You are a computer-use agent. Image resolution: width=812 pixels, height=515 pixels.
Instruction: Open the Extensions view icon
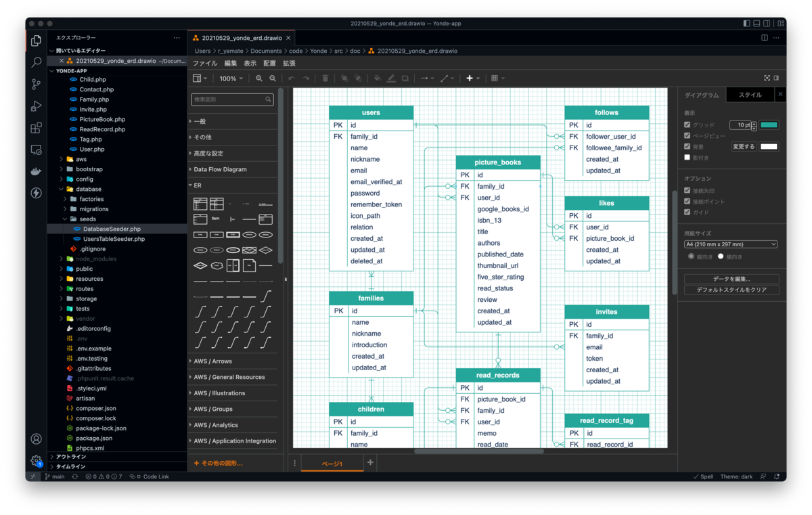[37, 127]
